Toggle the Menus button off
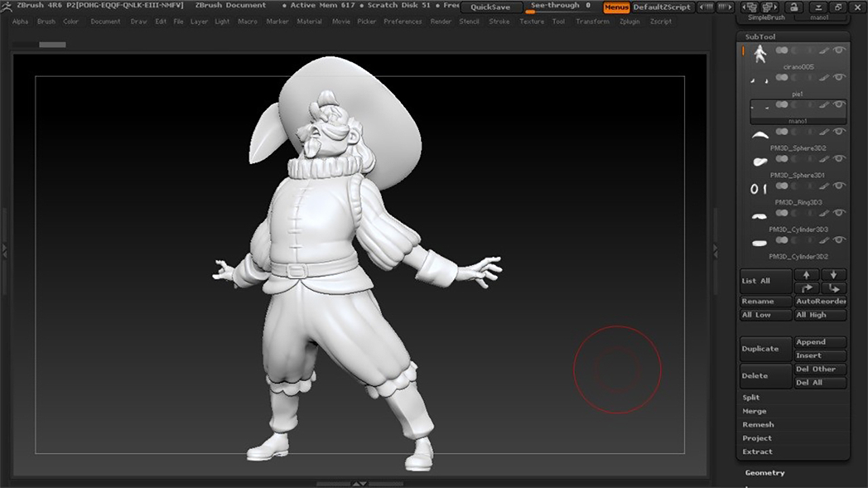The width and height of the screenshot is (868, 488). (616, 7)
